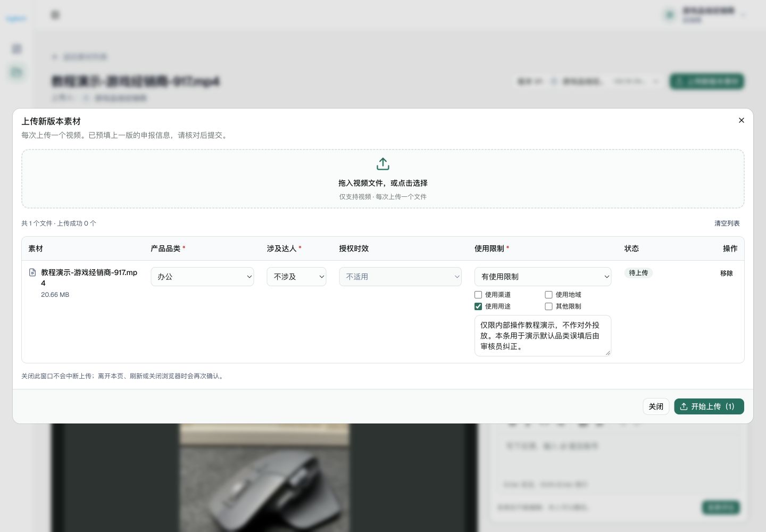Open the 产品品类 dropdown showing 办公
The height and width of the screenshot is (532, 766).
[x=202, y=277]
